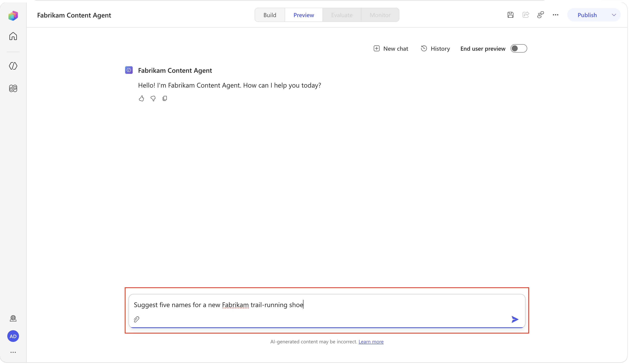Click the Microsoft 365 Copilot logo icon

point(13,15)
